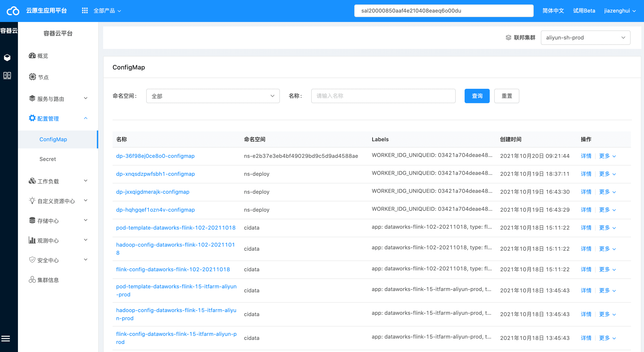Expand the 自定义资源中心 menu chevron
Image resolution: width=644 pixels, height=352 pixels.
click(85, 200)
